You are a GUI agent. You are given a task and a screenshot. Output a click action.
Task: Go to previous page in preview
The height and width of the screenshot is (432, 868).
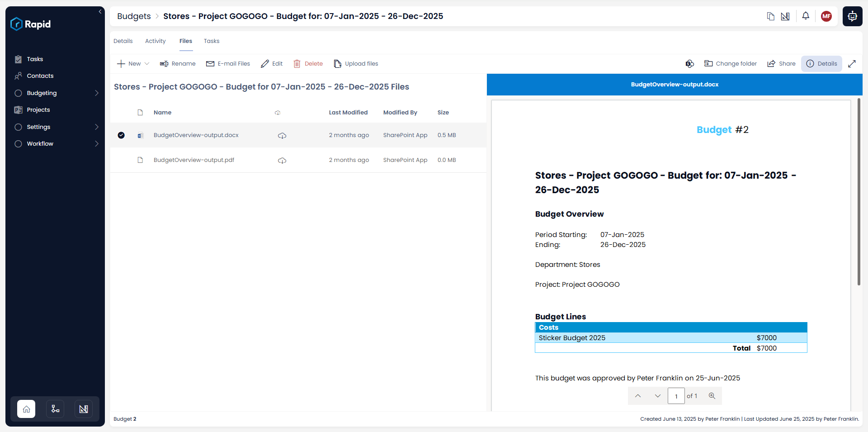[x=638, y=396]
